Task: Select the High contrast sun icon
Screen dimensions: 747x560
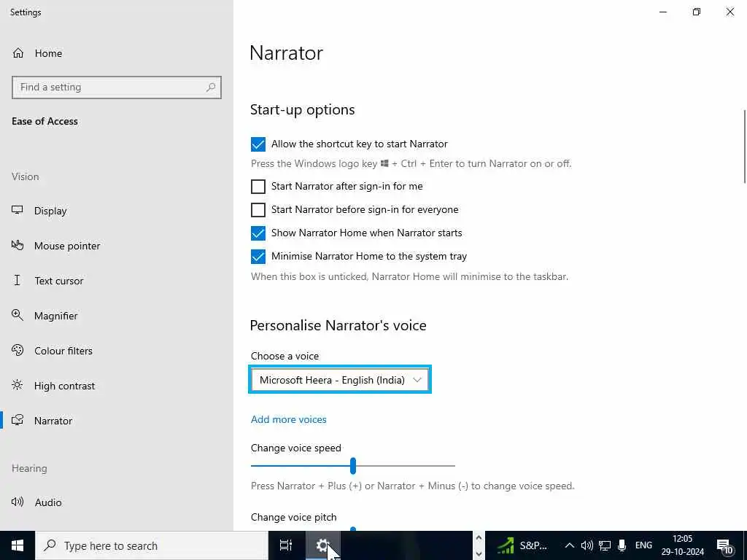Action: point(18,385)
